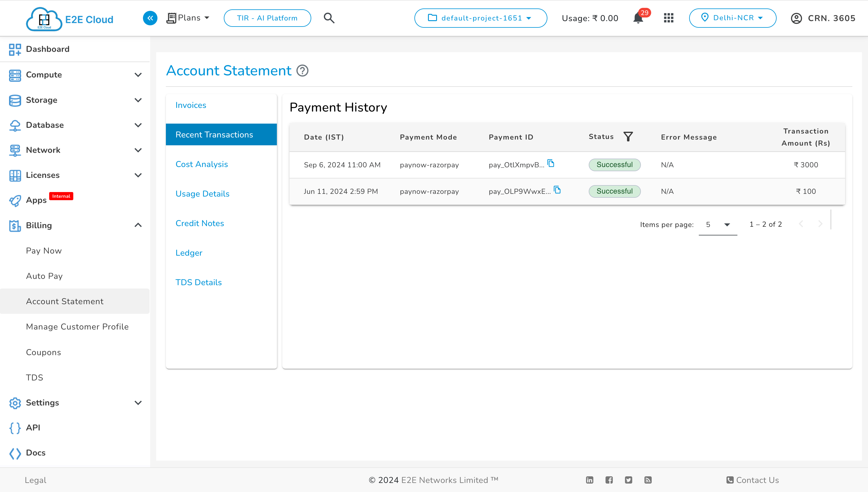The width and height of the screenshot is (868, 492).
Task: Copy payment ID pay_OLP9WwxE
Action: (557, 190)
